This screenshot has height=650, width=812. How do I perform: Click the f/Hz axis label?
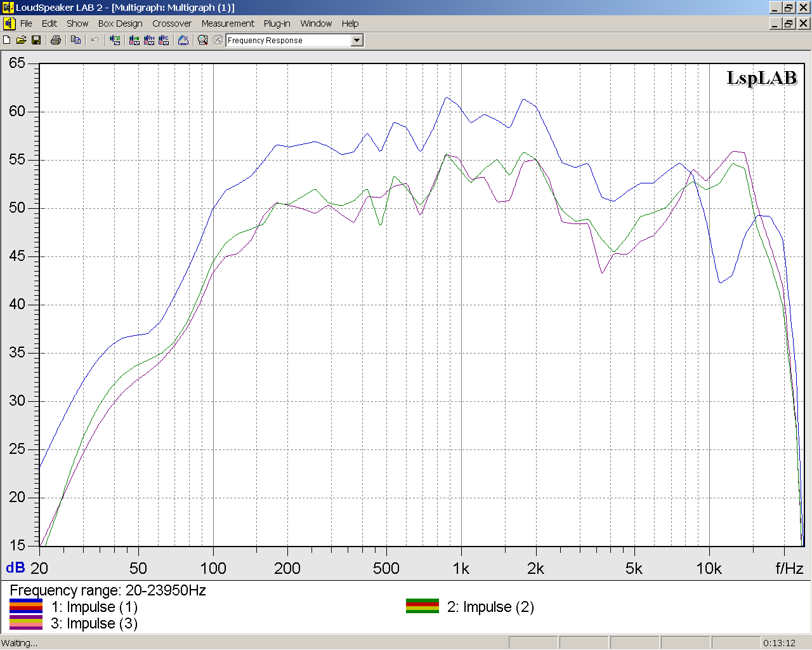point(789,568)
